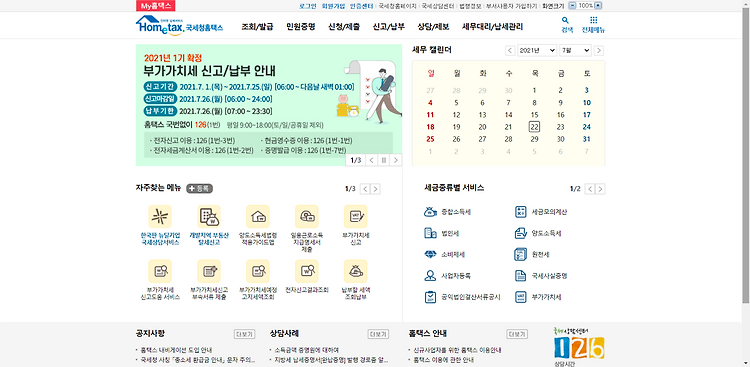Click the 등록 button beside 자주찾는 메뉴
The image size is (750, 367).
click(199, 189)
